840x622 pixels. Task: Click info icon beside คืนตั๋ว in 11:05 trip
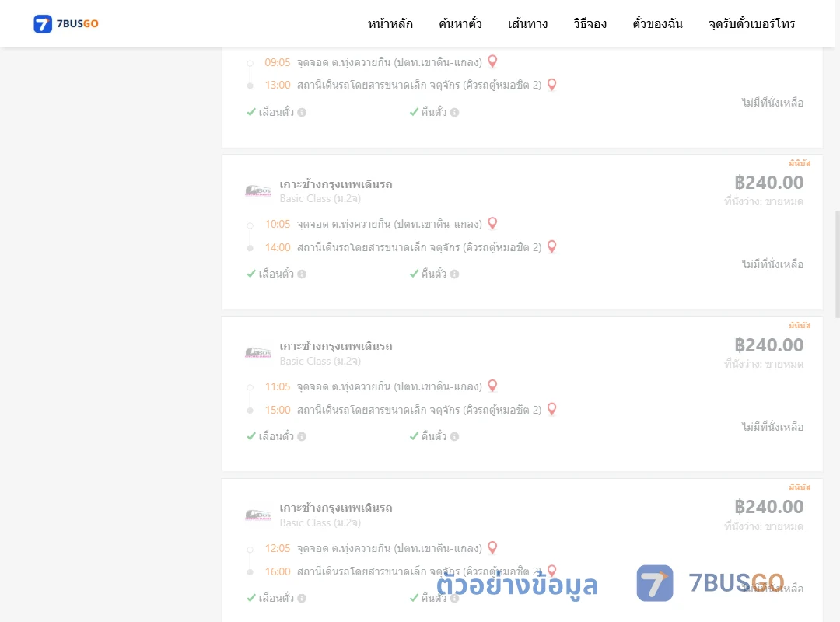454,437
